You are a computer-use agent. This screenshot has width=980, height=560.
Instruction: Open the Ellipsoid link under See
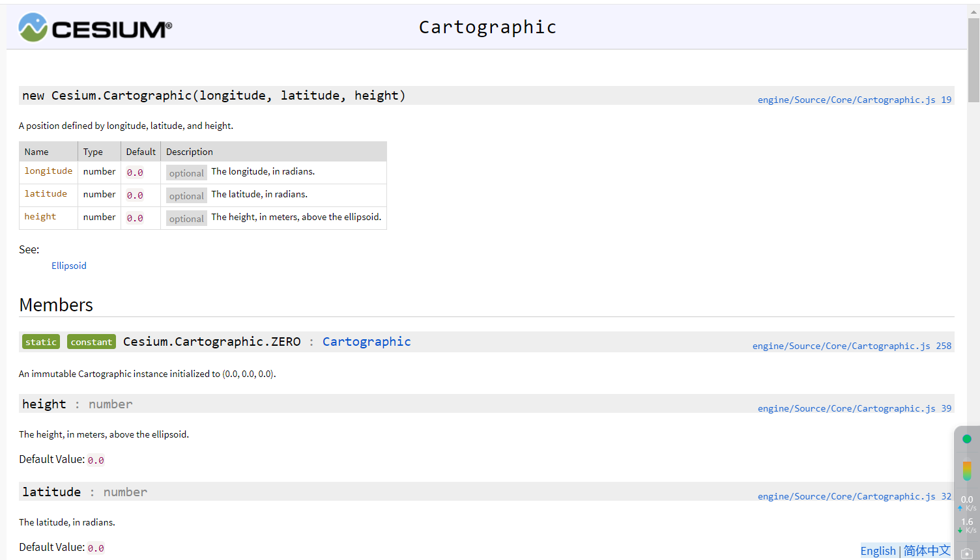pos(68,266)
